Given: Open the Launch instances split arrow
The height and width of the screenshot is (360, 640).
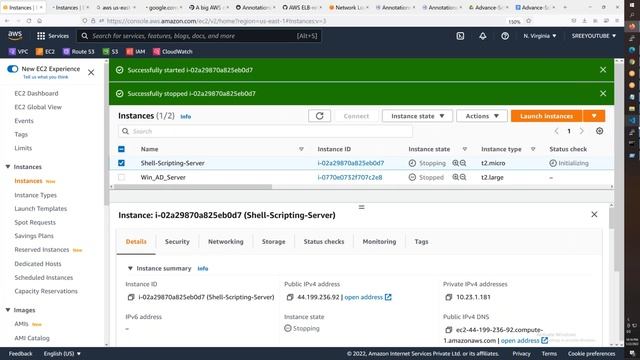Looking at the screenshot, I should pyautogui.click(x=594, y=116).
